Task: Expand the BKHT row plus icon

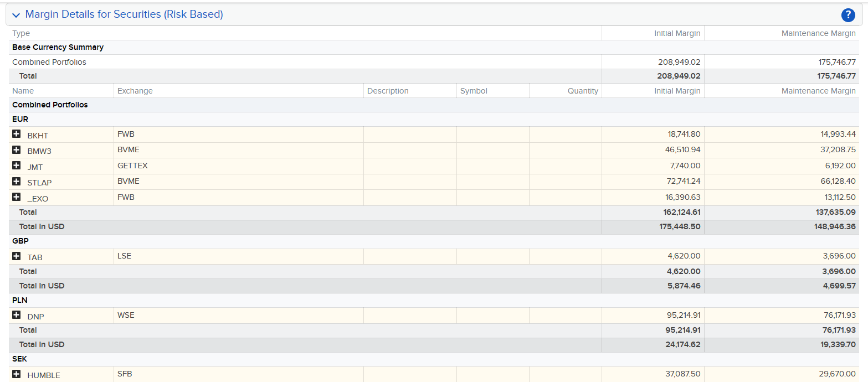Action: (17, 135)
